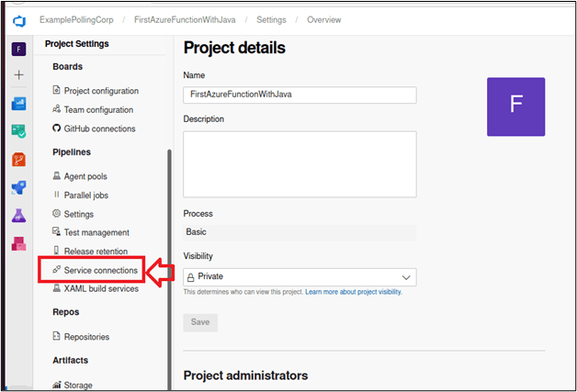This screenshot has height=392, width=577.
Task: Open the Artifacts icon in sidebar
Action: pos(18,243)
